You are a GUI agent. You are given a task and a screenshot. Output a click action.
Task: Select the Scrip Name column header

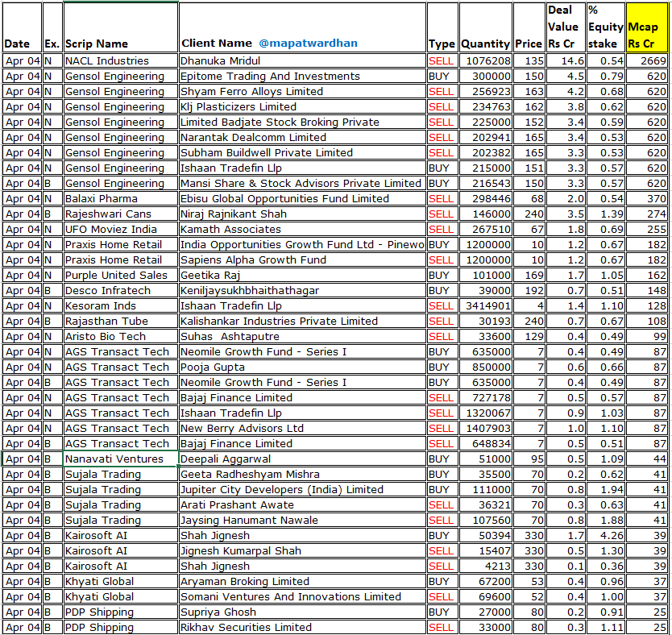[x=120, y=28]
